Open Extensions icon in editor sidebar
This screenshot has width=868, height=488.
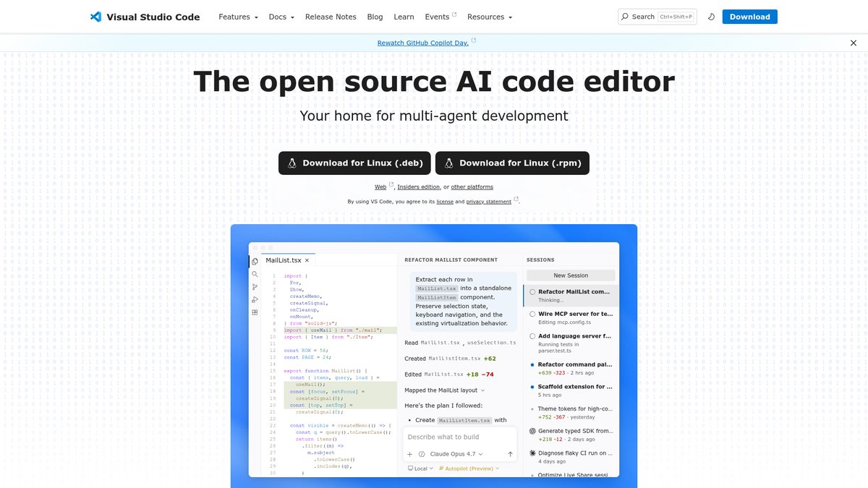click(x=255, y=312)
